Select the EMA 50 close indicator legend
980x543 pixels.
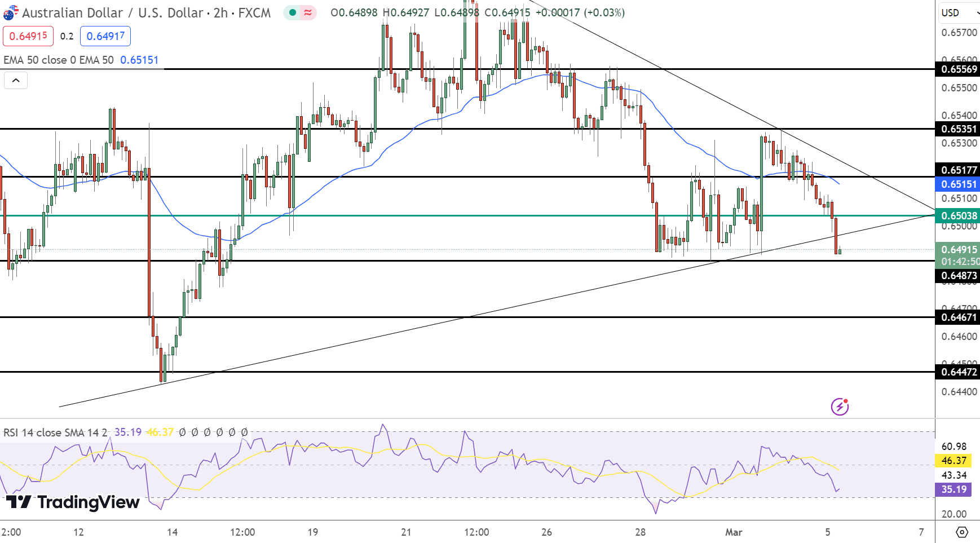(59, 60)
